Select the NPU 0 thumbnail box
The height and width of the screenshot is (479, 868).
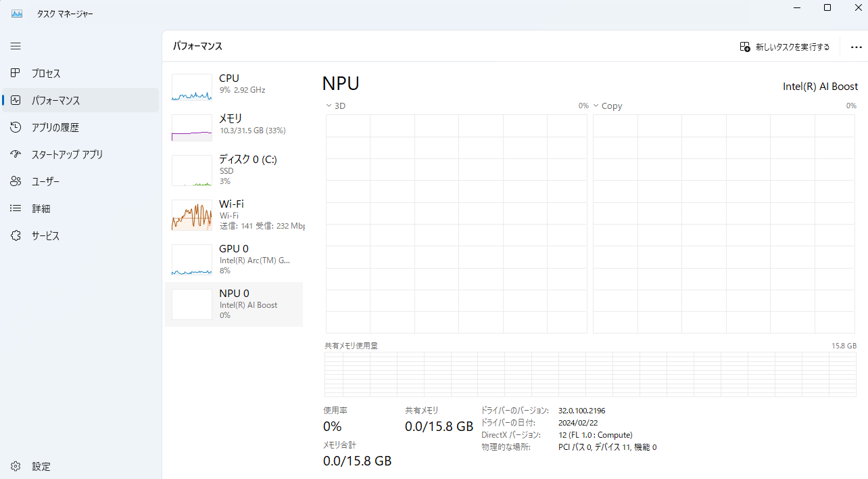192,304
